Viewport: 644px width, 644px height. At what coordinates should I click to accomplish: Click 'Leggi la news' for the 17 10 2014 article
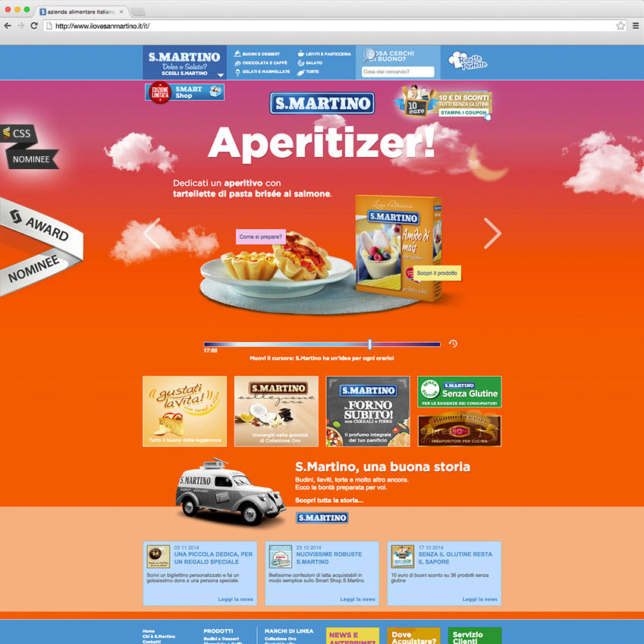[x=479, y=599]
